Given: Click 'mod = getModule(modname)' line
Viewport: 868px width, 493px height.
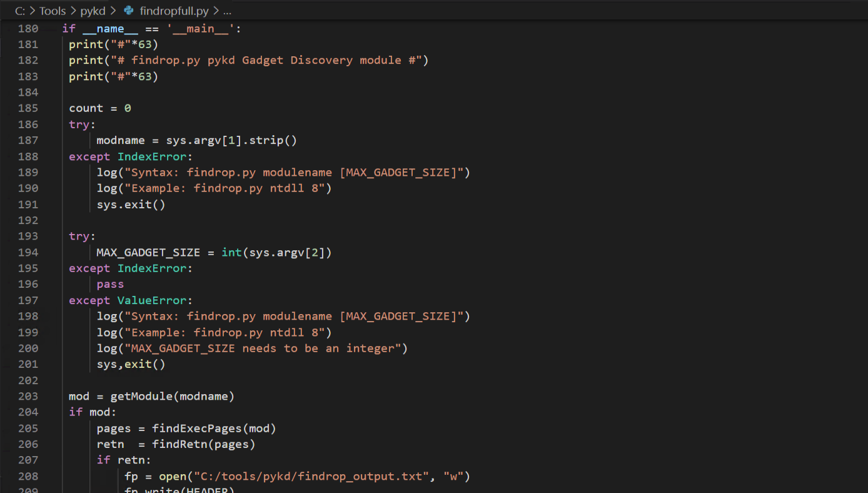Looking at the screenshot, I should [152, 396].
